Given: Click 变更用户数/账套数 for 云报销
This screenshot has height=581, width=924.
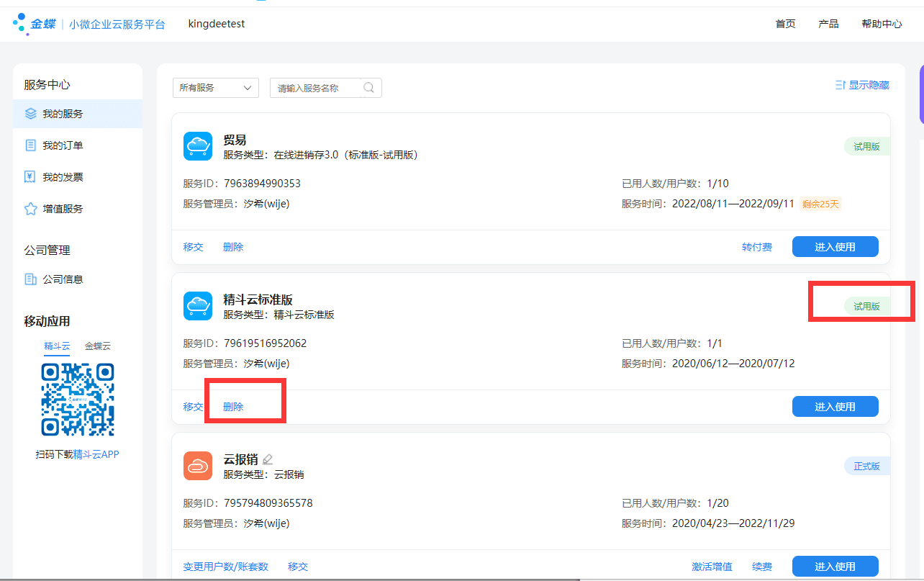Looking at the screenshot, I should pyautogui.click(x=226, y=567).
